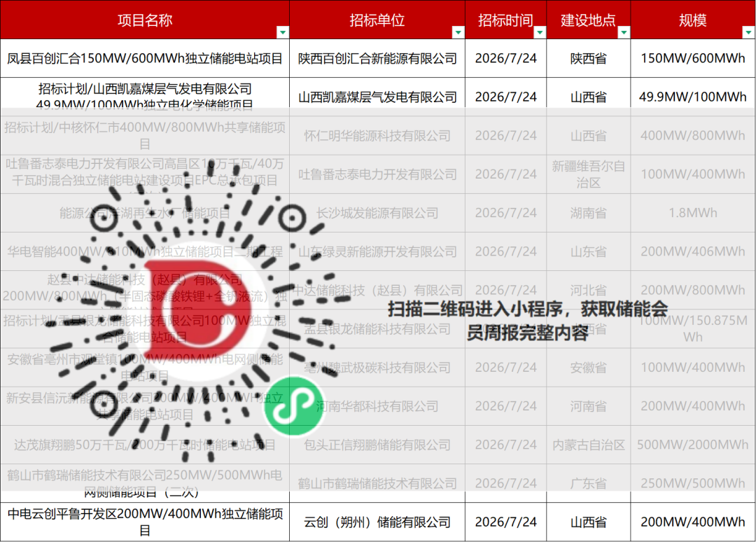Screen dimensions: 756x542
Task: Select the 山西省 cell in the 云创（朔州） row
Action: (x=588, y=522)
